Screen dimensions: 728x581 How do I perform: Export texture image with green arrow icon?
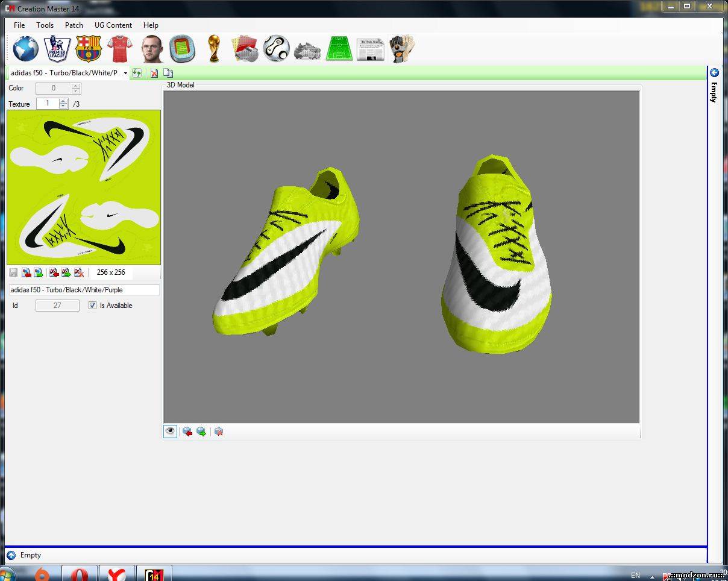38,272
